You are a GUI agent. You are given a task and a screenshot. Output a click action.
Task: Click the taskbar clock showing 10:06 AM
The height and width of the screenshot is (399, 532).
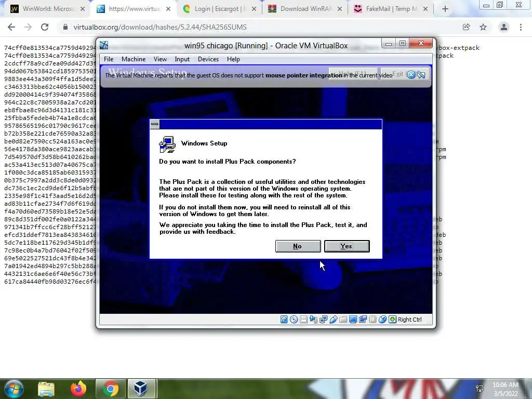506,389
